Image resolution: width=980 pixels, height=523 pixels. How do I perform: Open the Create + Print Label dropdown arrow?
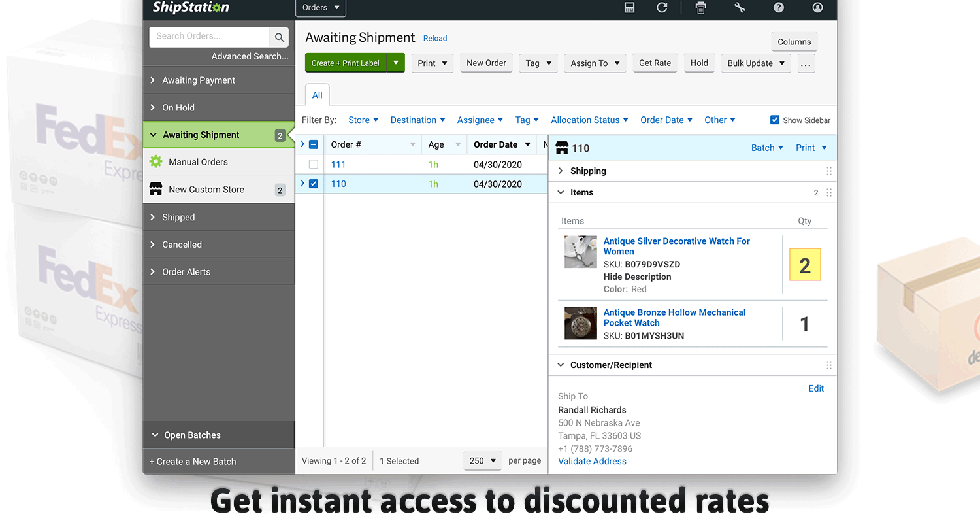pyautogui.click(x=396, y=63)
